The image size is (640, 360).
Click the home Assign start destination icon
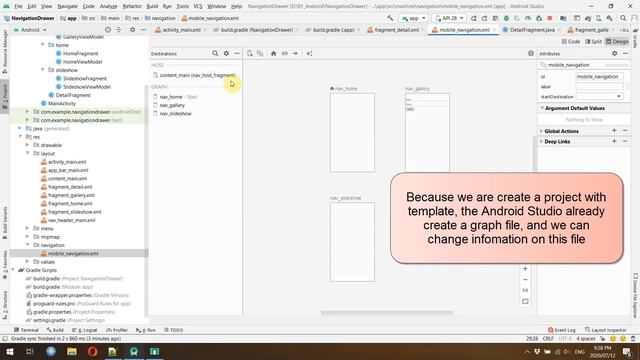click(273, 53)
